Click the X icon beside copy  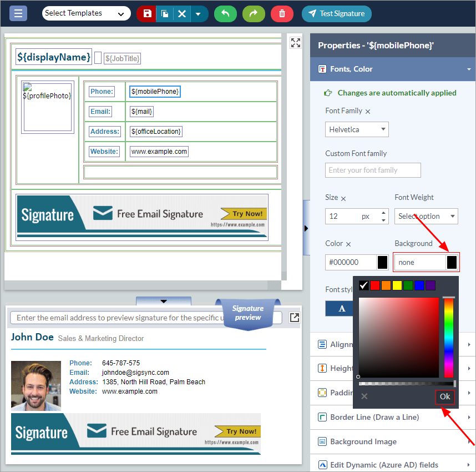point(181,14)
